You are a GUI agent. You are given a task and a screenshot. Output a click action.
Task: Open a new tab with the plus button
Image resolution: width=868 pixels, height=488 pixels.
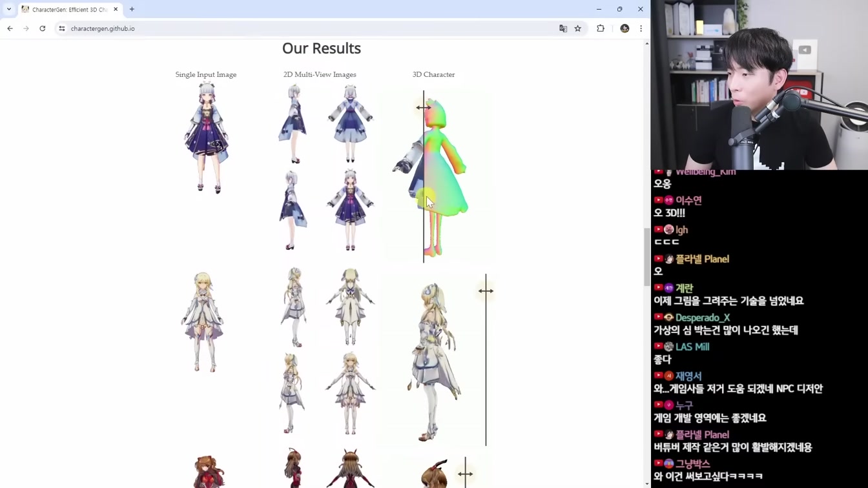(132, 9)
